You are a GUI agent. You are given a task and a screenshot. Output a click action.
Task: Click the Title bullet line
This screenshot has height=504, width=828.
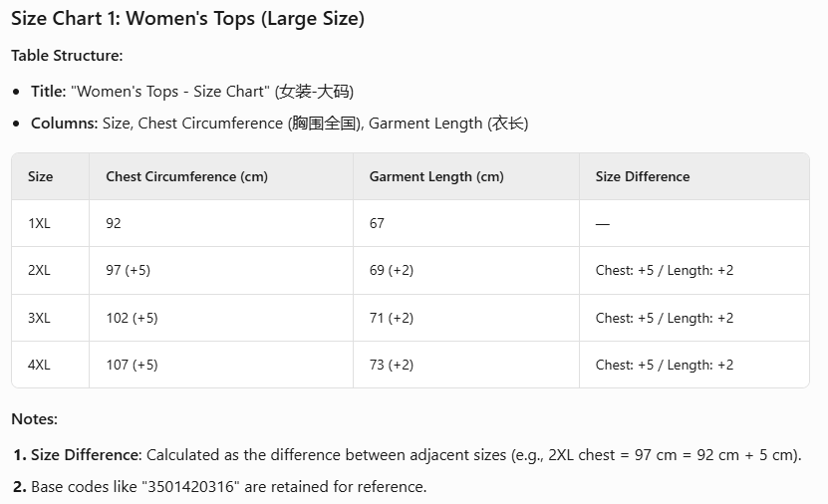[192, 91]
